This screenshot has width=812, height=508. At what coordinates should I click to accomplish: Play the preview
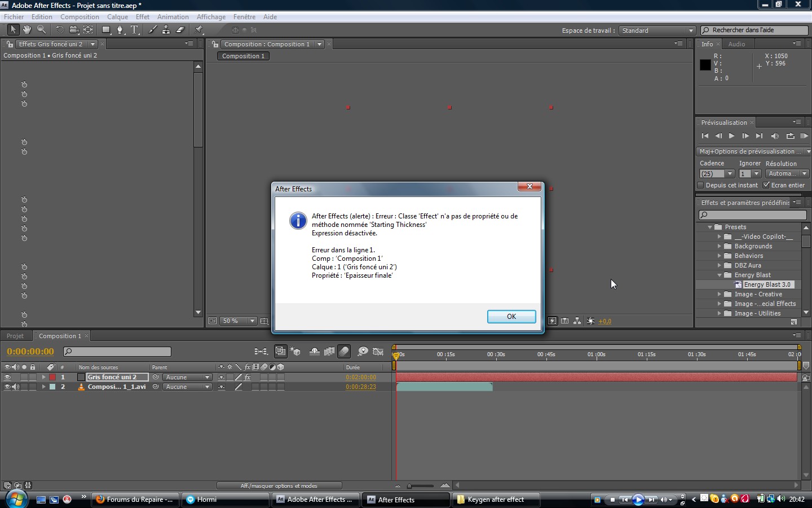[732, 136]
